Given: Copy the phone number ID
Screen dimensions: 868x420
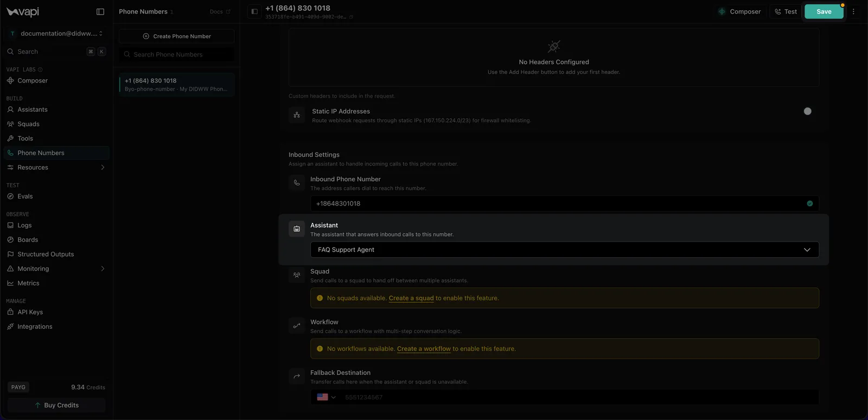Looking at the screenshot, I should [x=351, y=17].
